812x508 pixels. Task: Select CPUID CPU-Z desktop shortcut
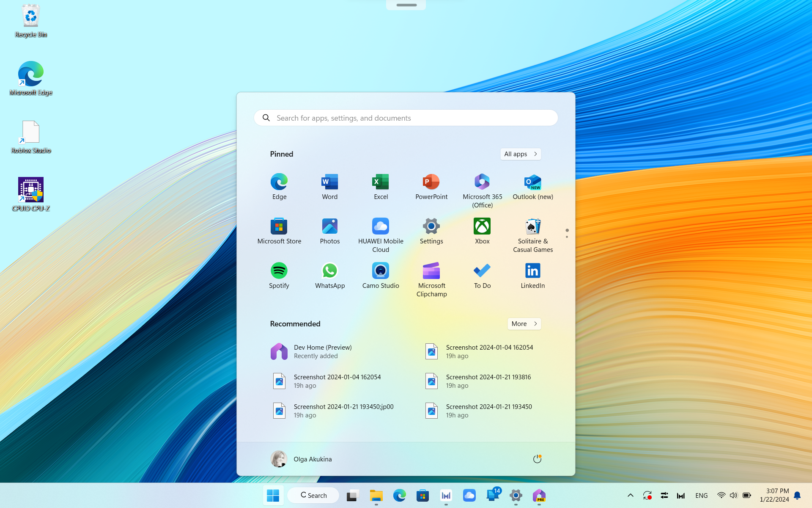(31, 194)
